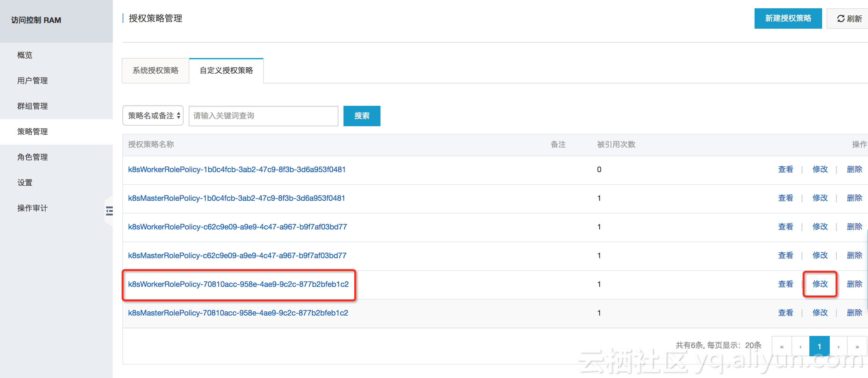Open 设置 in the sidebar
This screenshot has height=378, width=868.
click(x=25, y=183)
